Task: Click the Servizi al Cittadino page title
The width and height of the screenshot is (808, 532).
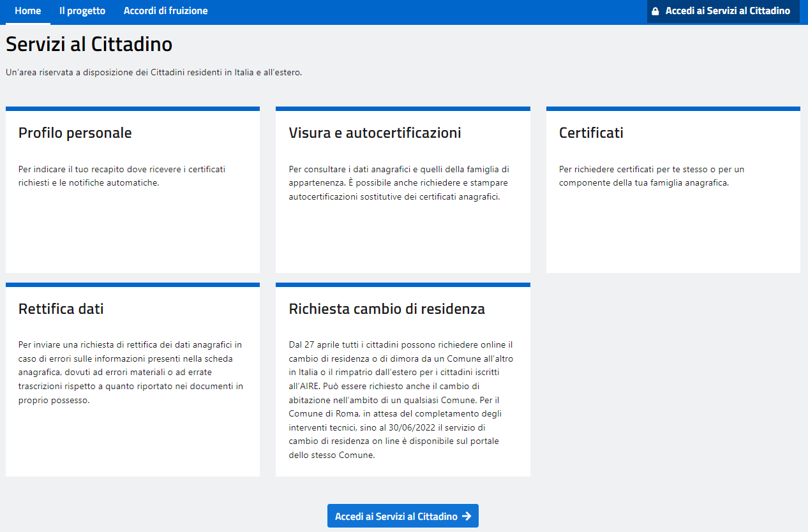Action: coord(89,44)
